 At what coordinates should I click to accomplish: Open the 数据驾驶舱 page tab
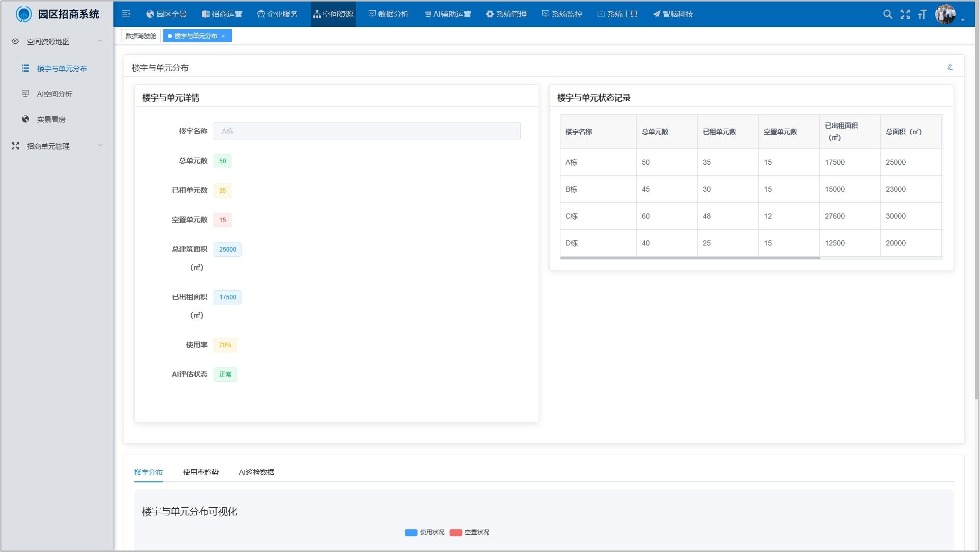pos(141,36)
